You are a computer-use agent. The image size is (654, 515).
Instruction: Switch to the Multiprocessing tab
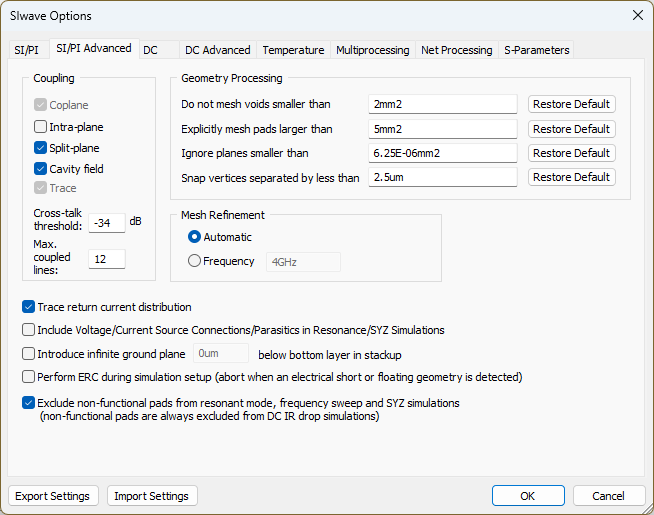click(372, 50)
